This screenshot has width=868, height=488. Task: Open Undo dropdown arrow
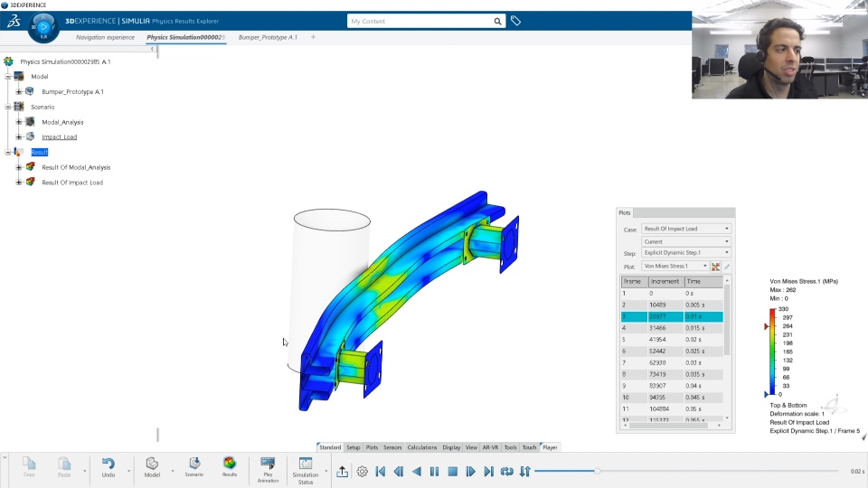click(x=128, y=472)
